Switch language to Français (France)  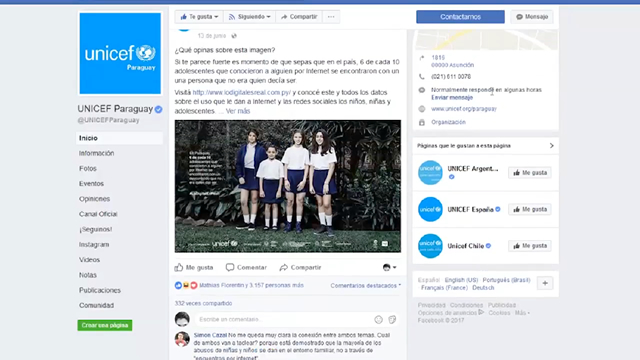pos(444,288)
